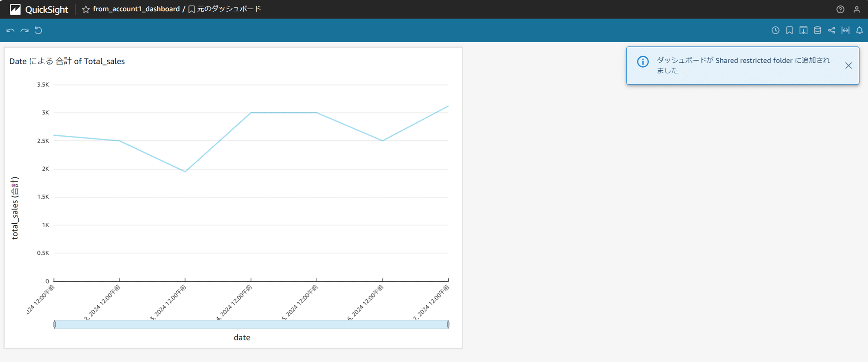Screen dimensions: 868x362
Task: Select the 元のダッシュボード bookmark label
Action: point(229,9)
